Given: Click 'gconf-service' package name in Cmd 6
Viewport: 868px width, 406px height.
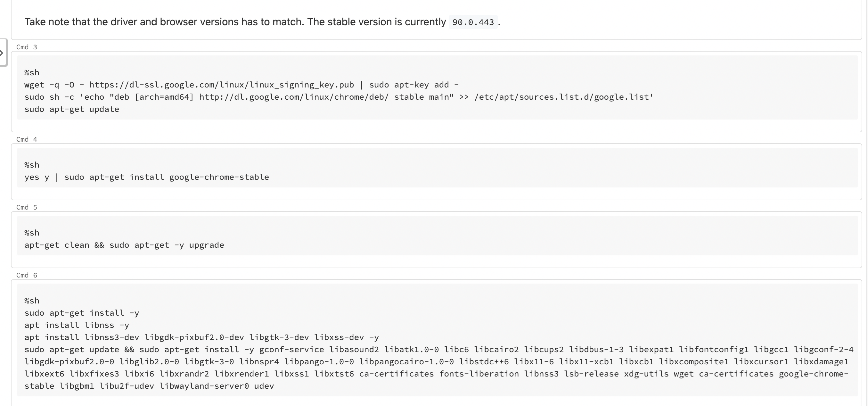Looking at the screenshot, I should coord(291,349).
